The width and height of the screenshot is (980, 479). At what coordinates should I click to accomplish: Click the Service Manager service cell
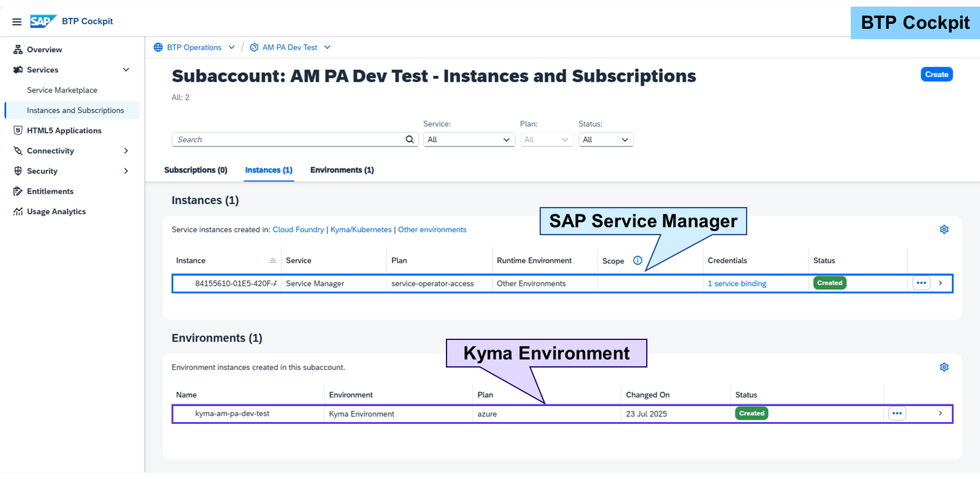point(315,284)
